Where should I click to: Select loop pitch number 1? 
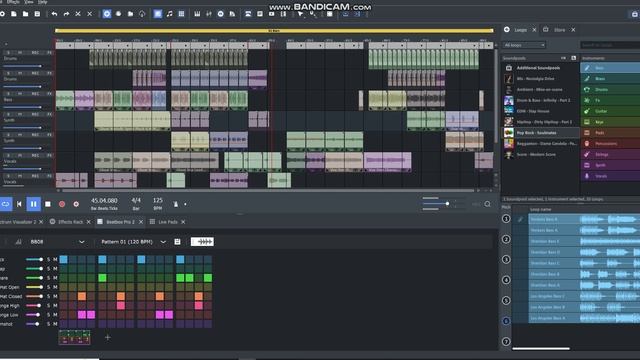coord(506,219)
